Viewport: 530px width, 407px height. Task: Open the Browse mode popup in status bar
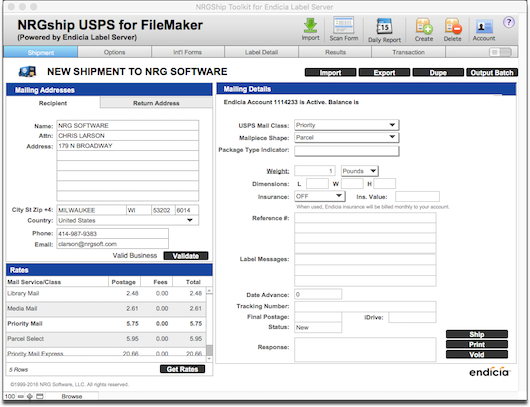[72, 396]
